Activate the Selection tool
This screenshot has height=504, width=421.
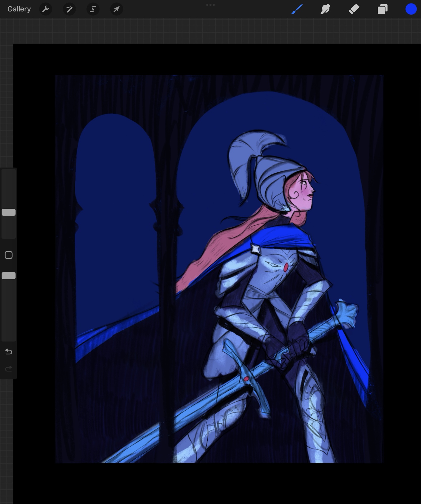coord(93,9)
